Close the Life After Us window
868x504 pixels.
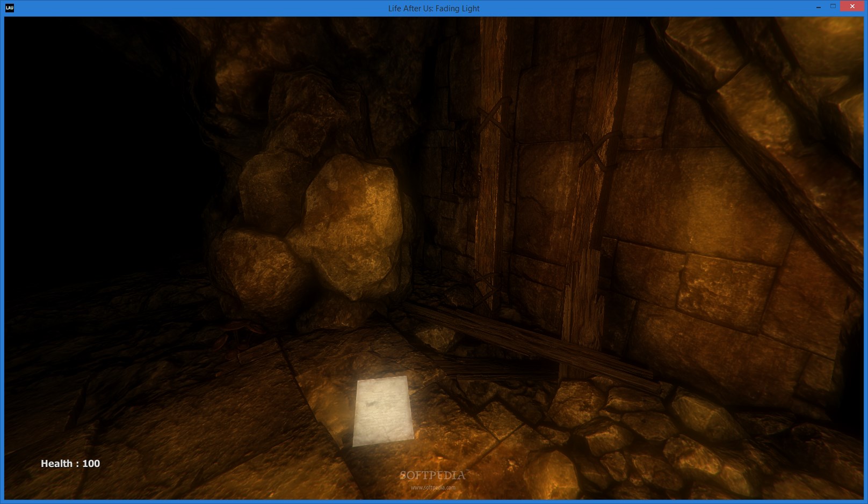pos(852,7)
